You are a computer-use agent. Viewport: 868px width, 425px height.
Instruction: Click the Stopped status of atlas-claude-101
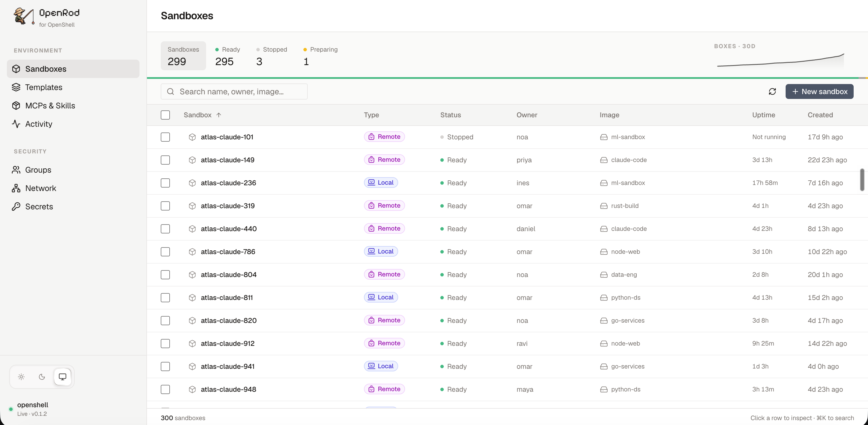457,137
